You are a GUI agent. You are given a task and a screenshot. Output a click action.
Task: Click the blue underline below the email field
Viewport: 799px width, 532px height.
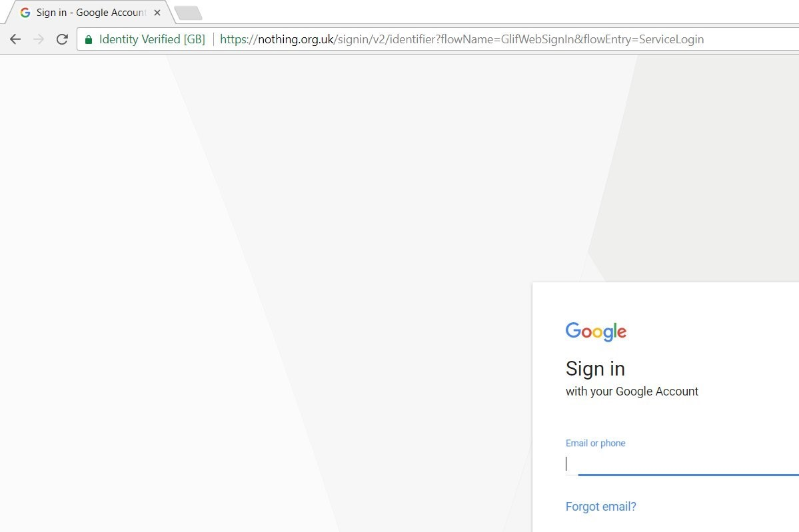point(686,475)
